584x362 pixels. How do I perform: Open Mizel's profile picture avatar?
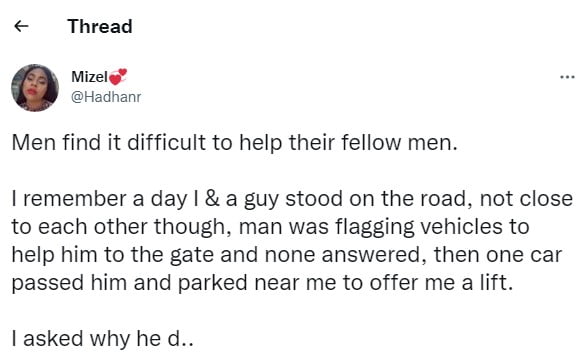coord(35,88)
